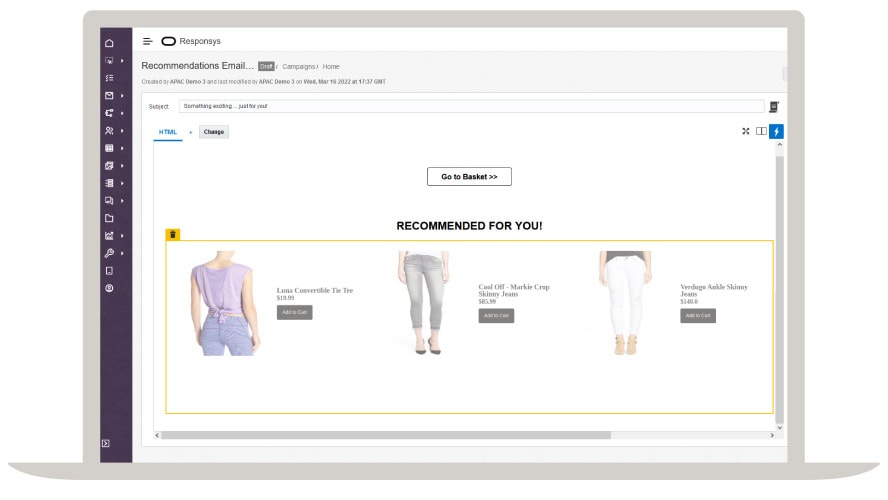The height and width of the screenshot is (500, 888).
Task: Click the grey crop jeans product image
Action: coord(424,303)
